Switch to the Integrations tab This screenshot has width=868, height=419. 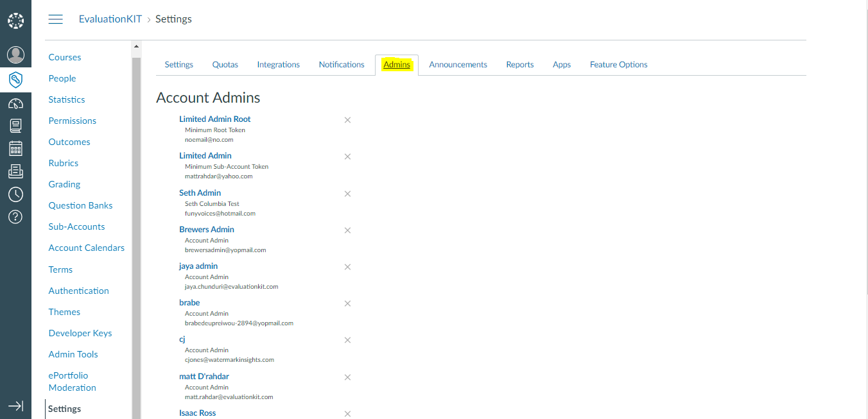[x=279, y=65]
